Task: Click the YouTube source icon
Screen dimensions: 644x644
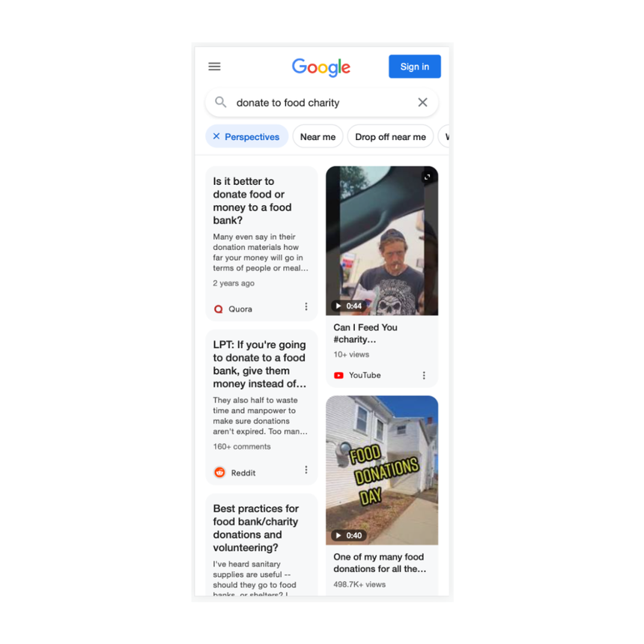Action: click(338, 375)
